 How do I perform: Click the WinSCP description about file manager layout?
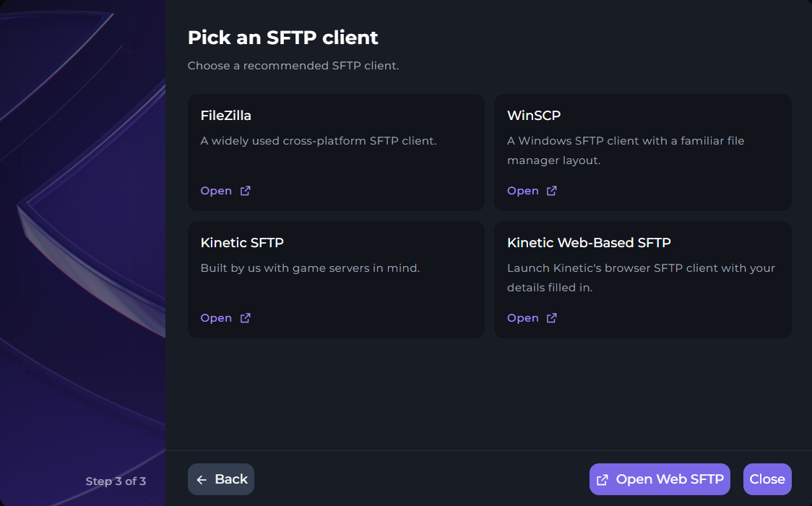point(626,150)
